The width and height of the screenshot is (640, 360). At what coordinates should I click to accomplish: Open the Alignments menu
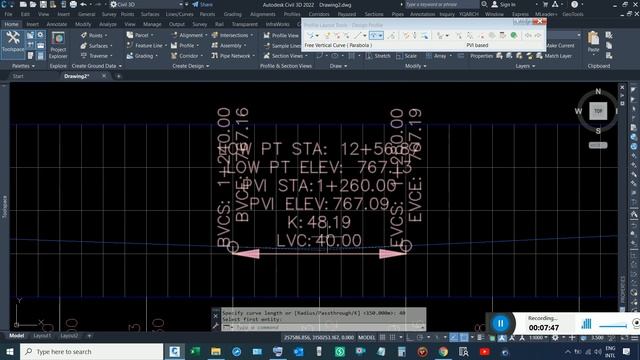[262, 14]
